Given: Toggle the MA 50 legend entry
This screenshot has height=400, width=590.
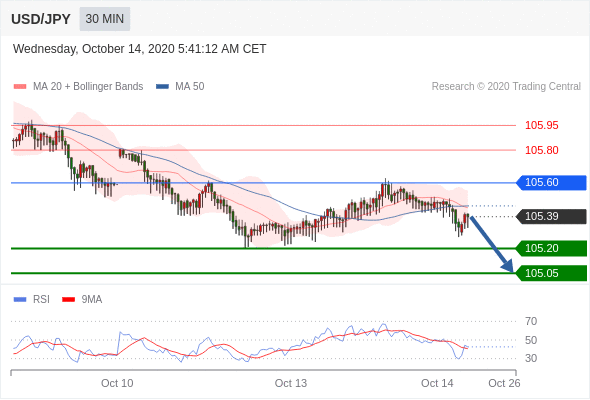Looking at the screenshot, I should click(x=180, y=87).
